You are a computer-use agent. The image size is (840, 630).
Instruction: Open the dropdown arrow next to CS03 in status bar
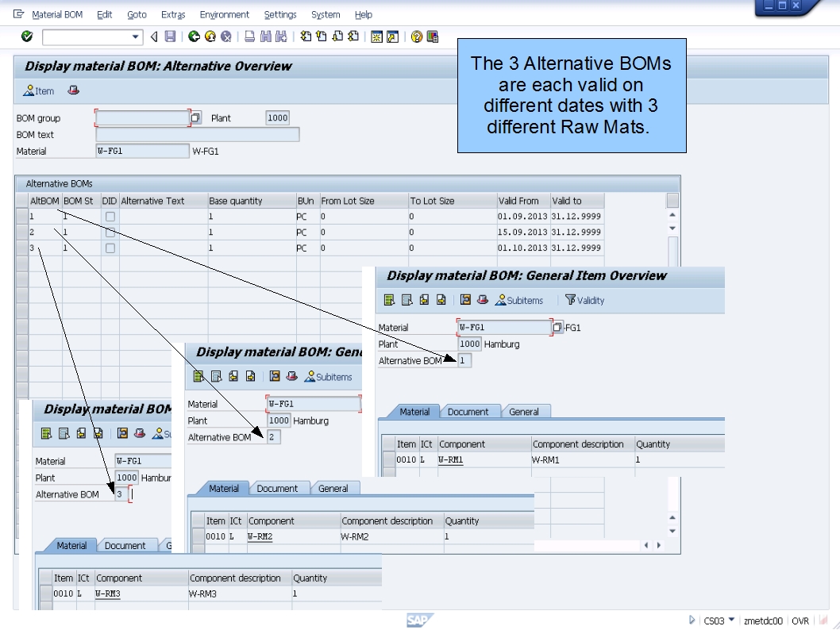tap(732, 620)
